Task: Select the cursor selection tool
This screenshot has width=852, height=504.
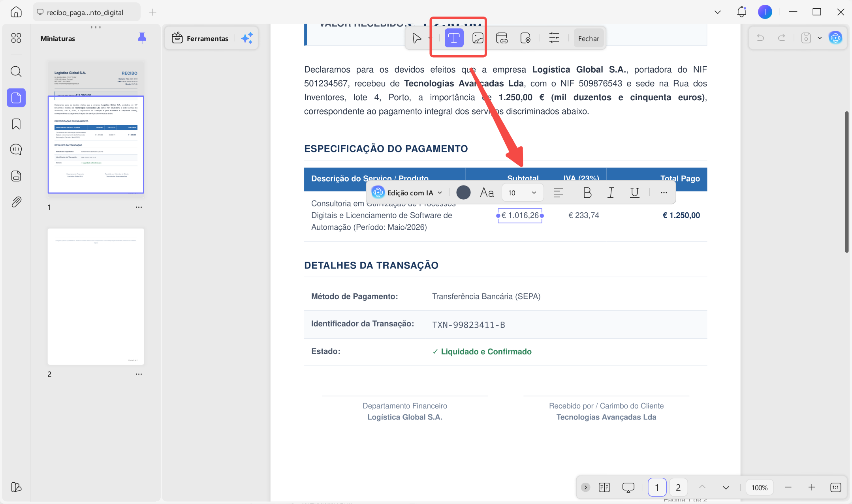Action: 417,38
